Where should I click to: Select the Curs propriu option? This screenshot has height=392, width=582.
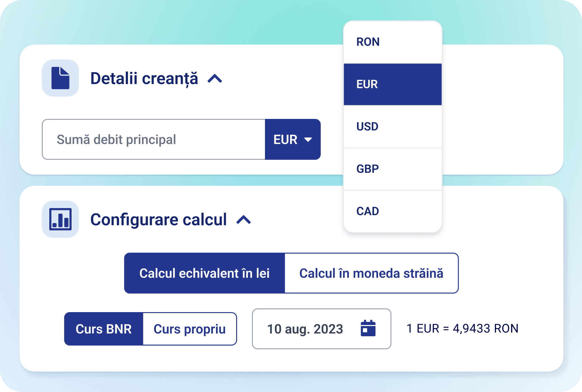[x=190, y=329]
